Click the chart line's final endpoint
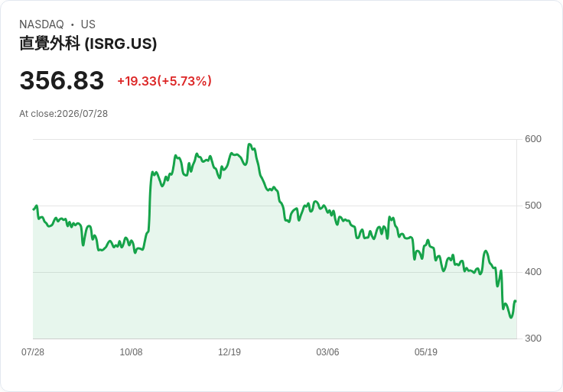Image resolution: width=563 pixels, height=392 pixels. (x=516, y=301)
